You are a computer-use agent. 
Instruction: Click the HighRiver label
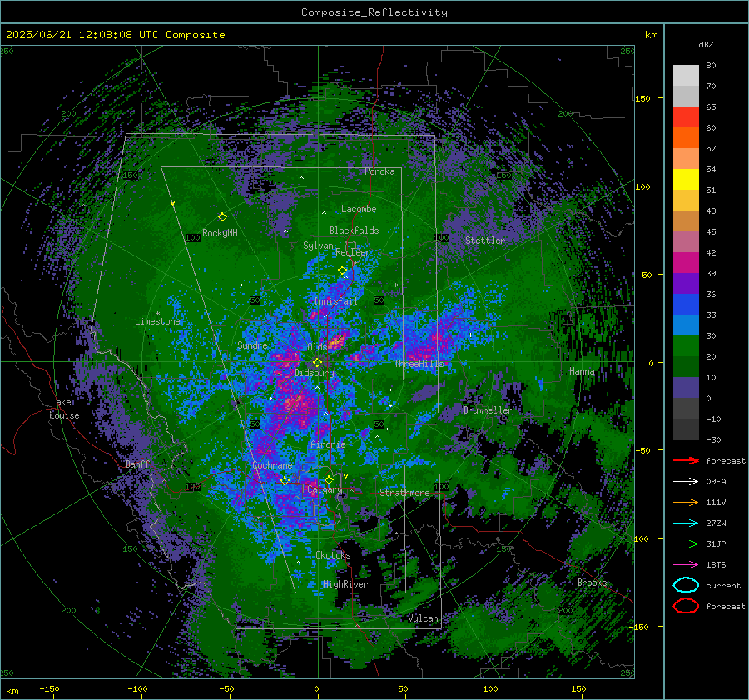click(x=345, y=584)
